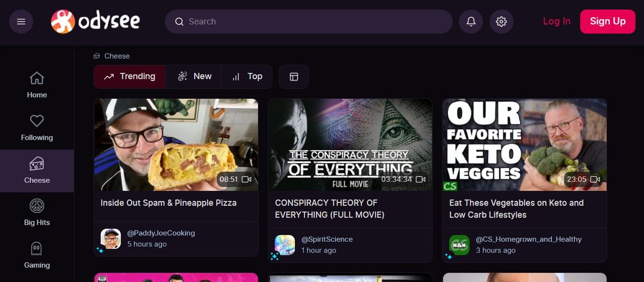Open Our Favorite Keto Veggies thumbnail
Viewport: 644px width, 282px height.
pyautogui.click(x=524, y=145)
